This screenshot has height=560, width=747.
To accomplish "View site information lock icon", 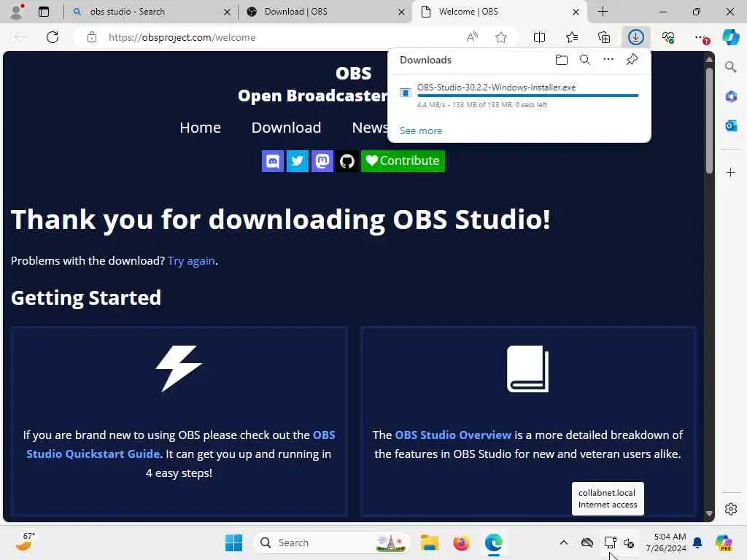I will point(92,37).
